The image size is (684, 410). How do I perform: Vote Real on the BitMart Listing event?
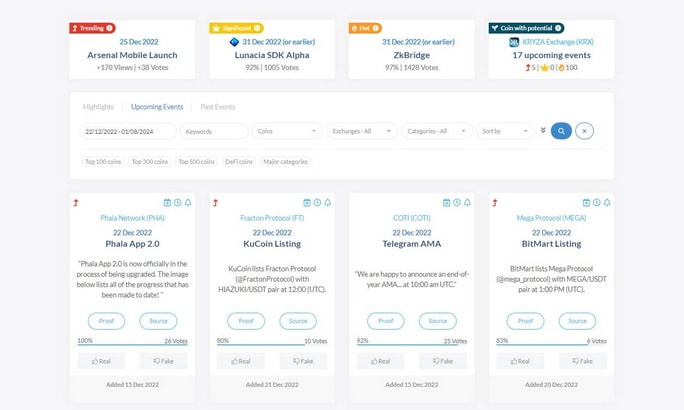(x=520, y=361)
